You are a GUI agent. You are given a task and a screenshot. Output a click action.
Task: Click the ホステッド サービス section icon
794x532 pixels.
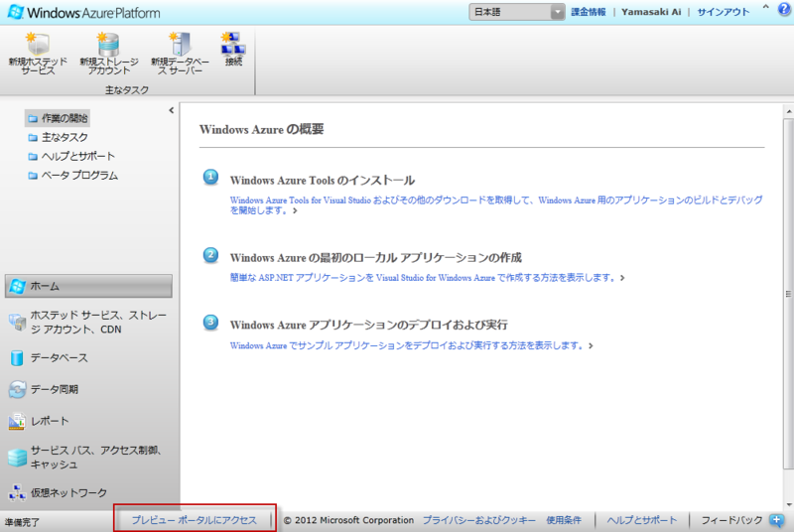pos(17,322)
